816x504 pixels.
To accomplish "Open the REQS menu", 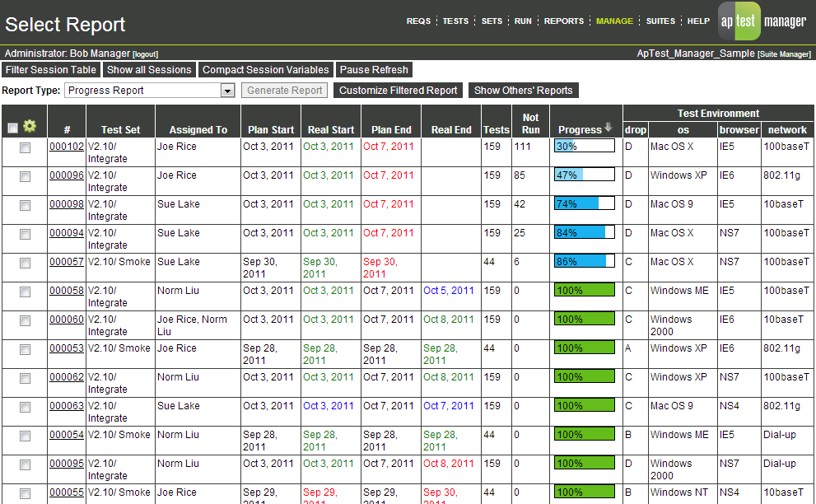I will 418,21.
